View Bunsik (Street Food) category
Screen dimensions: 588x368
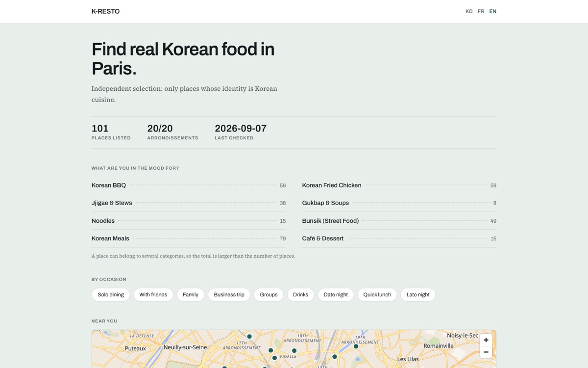tap(399, 221)
